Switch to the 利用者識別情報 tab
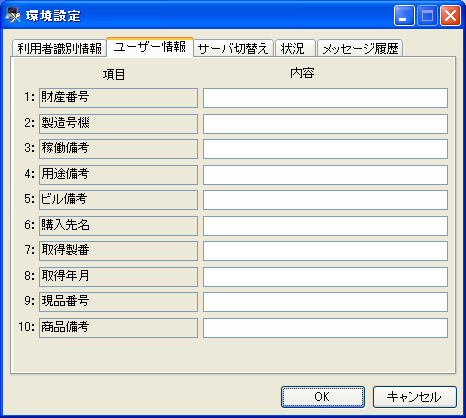 tap(59, 49)
